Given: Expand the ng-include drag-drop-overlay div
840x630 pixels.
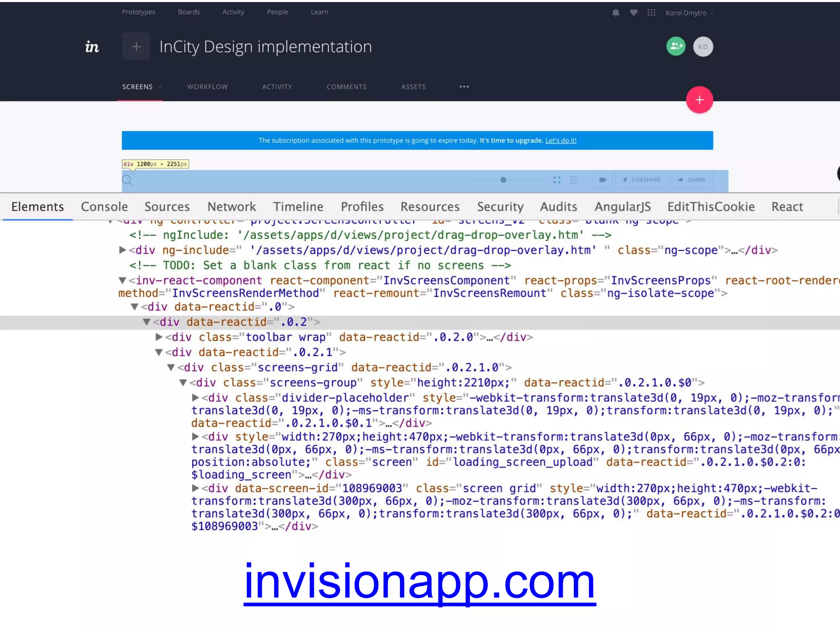Looking at the screenshot, I should [122, 250].
